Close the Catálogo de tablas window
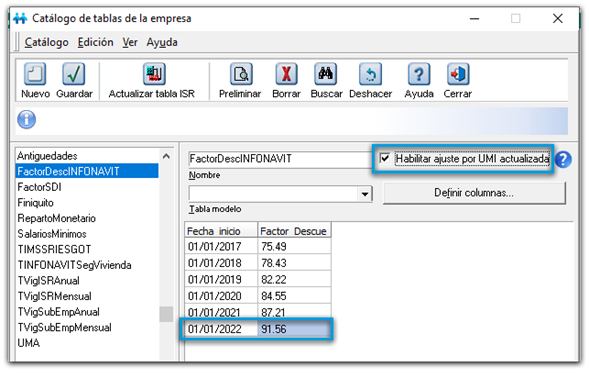 tap(557, 18)
